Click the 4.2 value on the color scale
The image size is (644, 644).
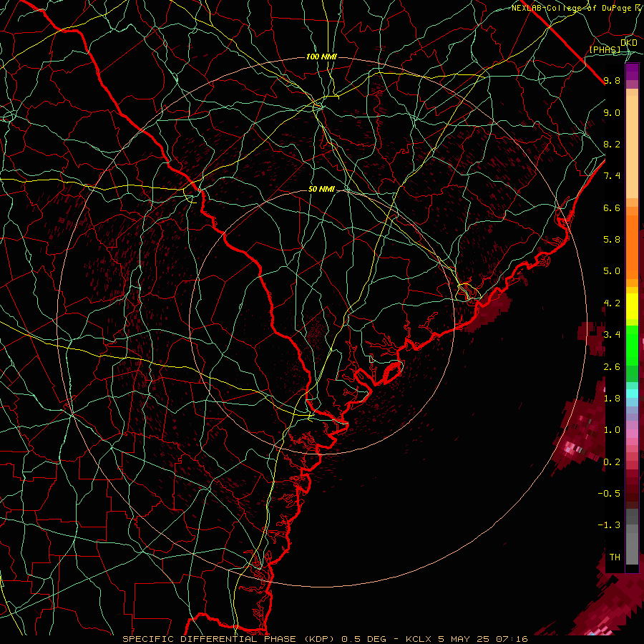612,303
